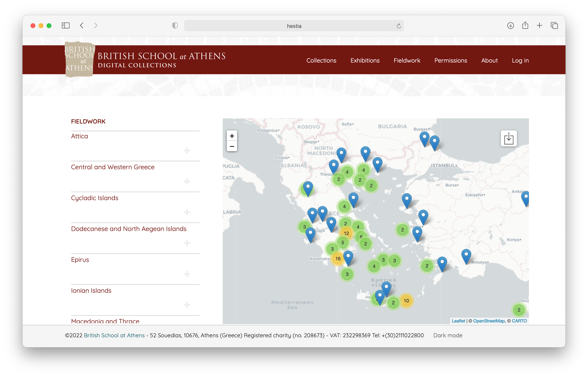This screenshot has width=588, height=377.
Task: Toggle Dark mode in the footer
Action: pyautogui.click(x=448, y=335)
